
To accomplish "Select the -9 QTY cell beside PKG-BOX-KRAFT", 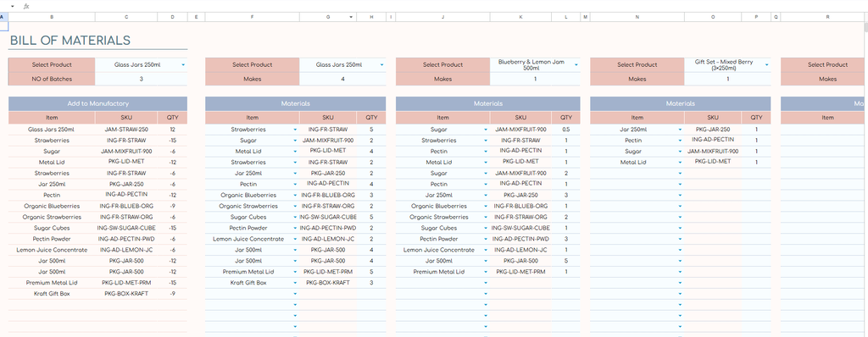I will click(172, 294).
